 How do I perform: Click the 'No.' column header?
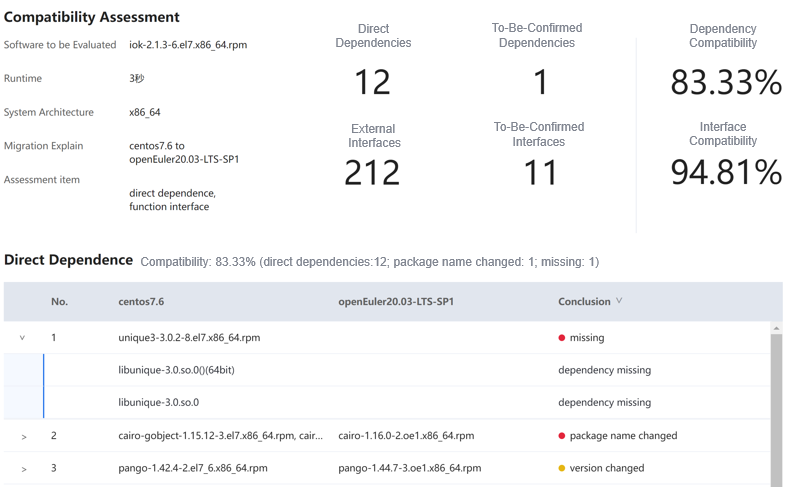pyautogui.click(x=59, y=302)
